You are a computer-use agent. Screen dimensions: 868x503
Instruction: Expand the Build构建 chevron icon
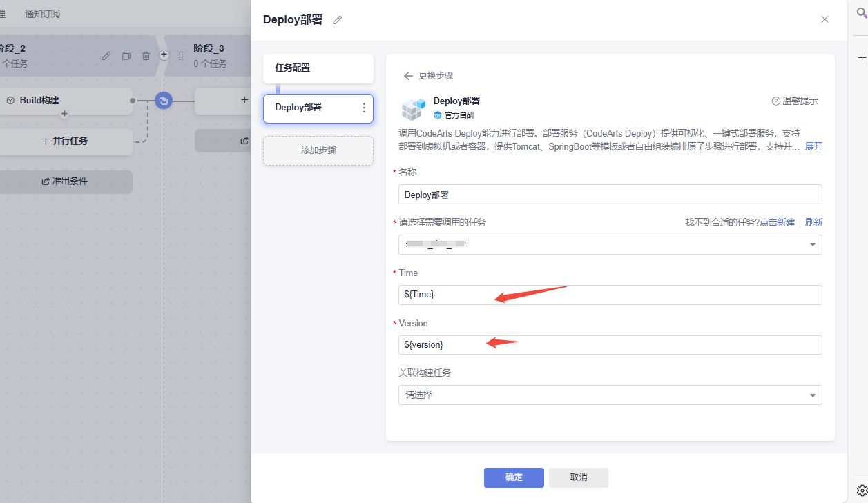(10, 101)
